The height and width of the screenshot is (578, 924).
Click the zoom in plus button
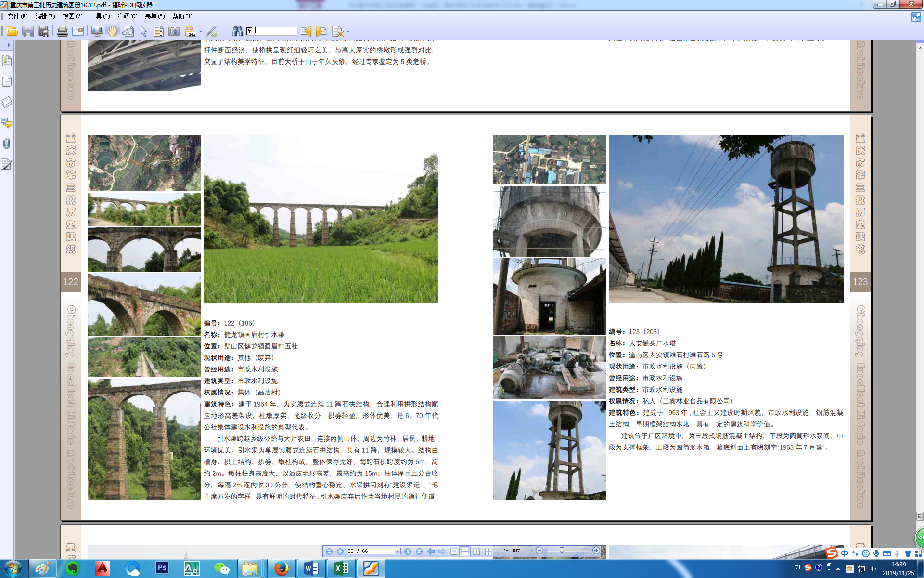point(596,551)
